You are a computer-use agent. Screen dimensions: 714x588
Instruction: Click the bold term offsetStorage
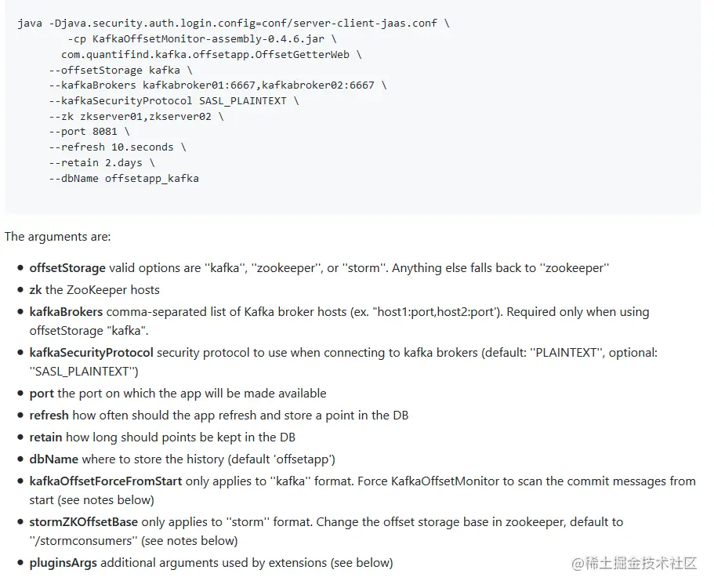point(67,268)
